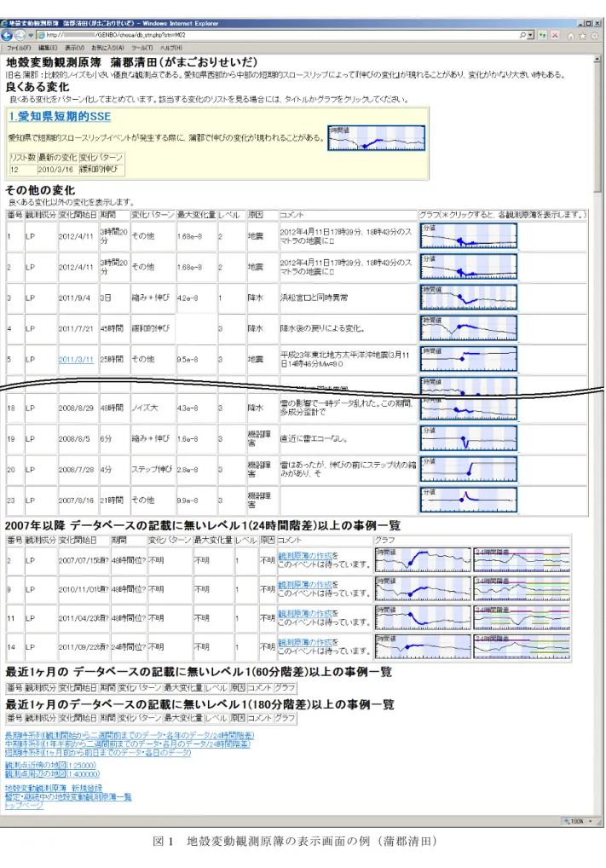The image size is (606, 868).
Task: Click the graph thumbnail for row 4 2011/7/21
Action: pyautogui.click(x=468, y=328)
